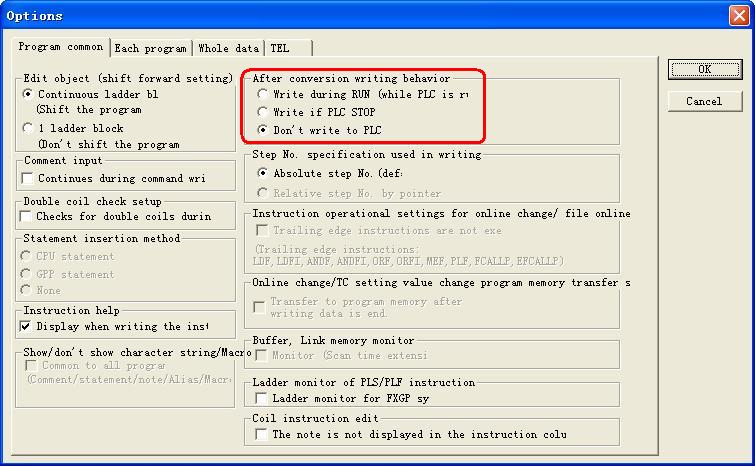This screenshot has height=466, width=755.
Task: Toggle note not displayed in instruction column
Action: [262, 435]
